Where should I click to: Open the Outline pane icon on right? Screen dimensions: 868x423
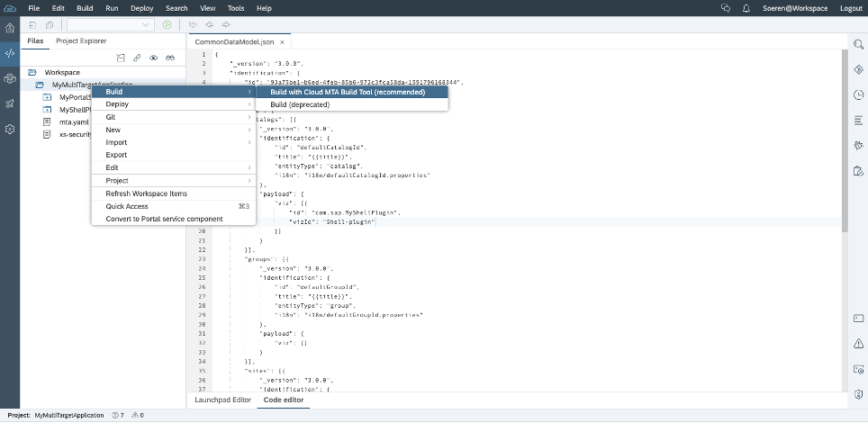click(858, 120)
